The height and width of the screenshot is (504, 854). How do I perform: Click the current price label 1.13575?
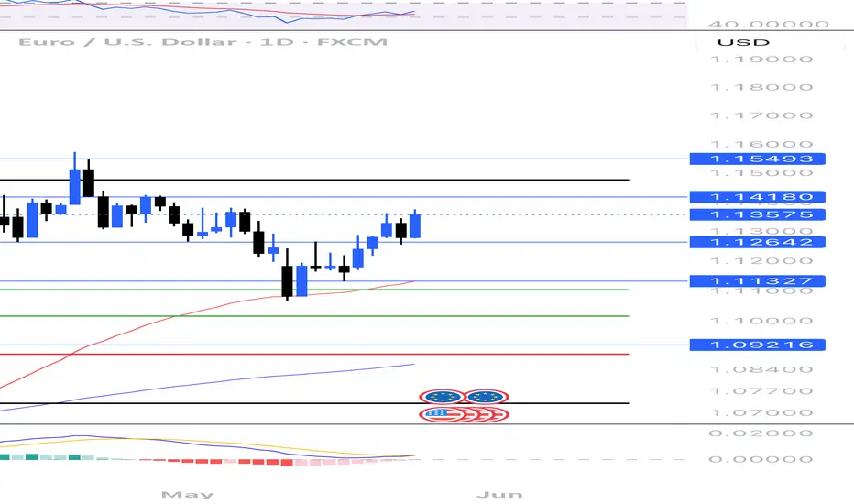[757, 214]
